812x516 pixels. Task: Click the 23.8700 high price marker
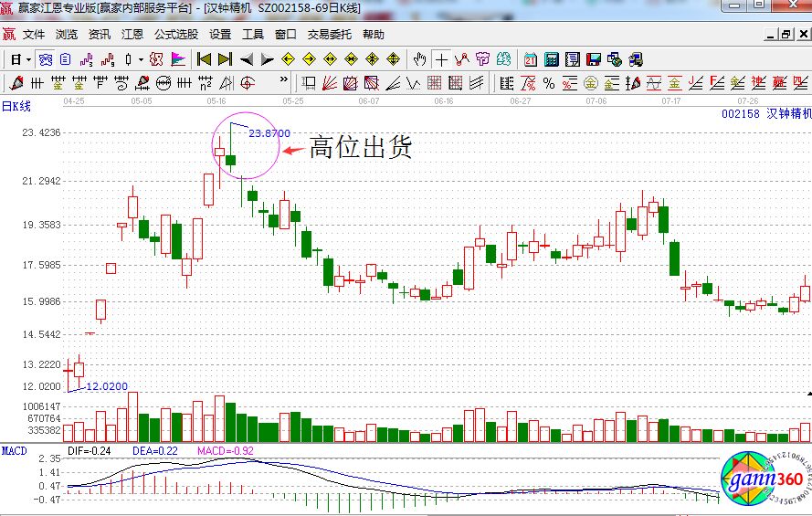(269, 133)
